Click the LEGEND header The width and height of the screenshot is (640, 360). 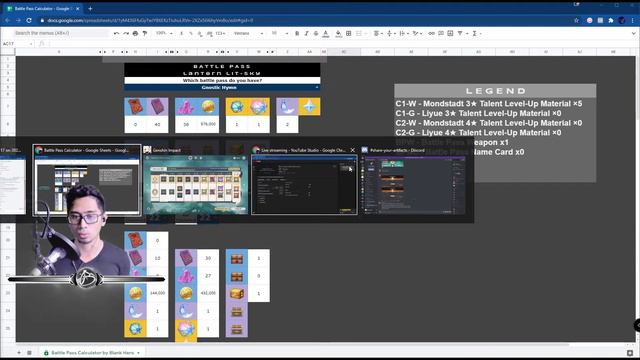495,91
